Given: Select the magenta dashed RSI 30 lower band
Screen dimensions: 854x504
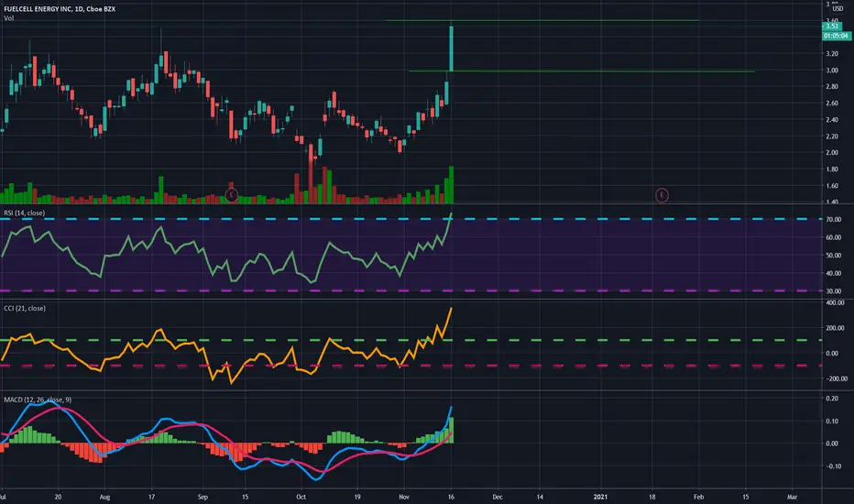Looking at the screenshot, I should [411, 290].
